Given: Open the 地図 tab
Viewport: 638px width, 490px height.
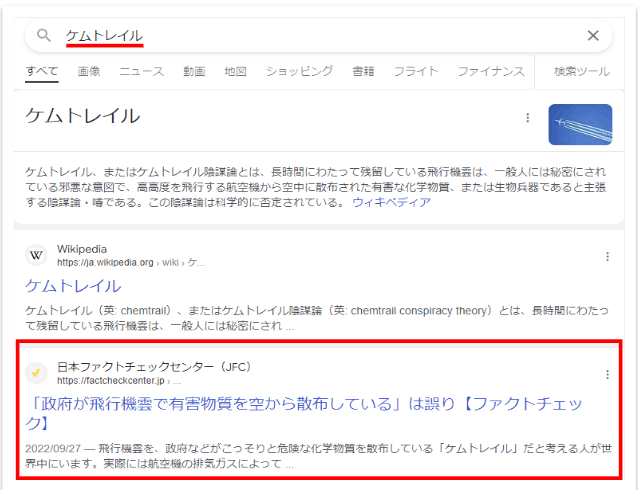Looking at the screenshot, I should (235, 71).
